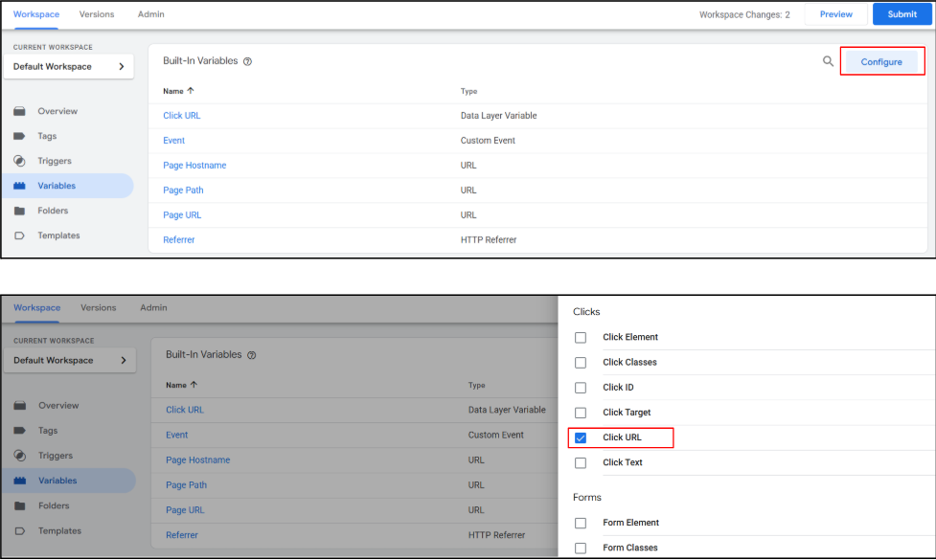Enable the Click Element checkbox
Viewport: 936px width, 560px height.
pos(581,338)
